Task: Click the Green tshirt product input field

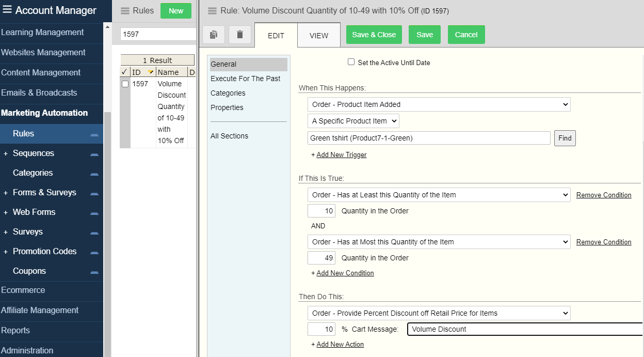Action: point(429,138)
